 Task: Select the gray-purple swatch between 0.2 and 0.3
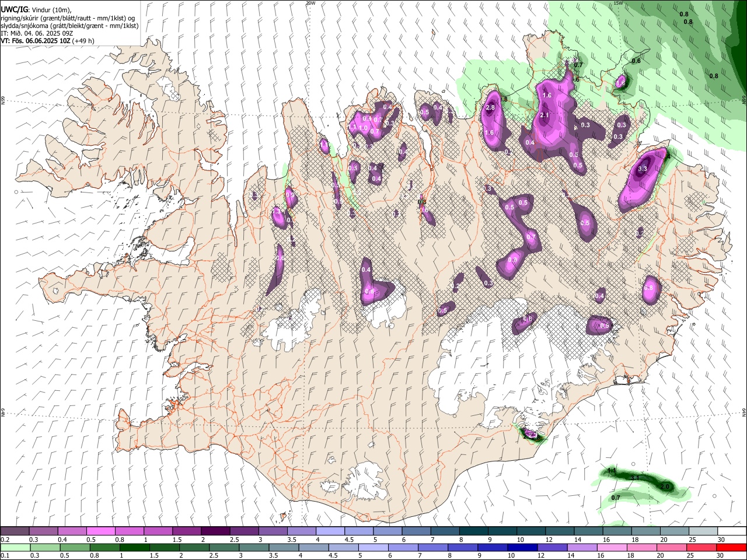(x=15, y=531)
